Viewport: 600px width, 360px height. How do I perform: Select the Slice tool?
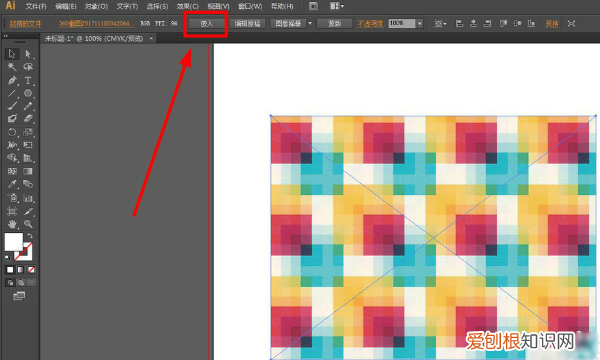click(x=28, y=211)
